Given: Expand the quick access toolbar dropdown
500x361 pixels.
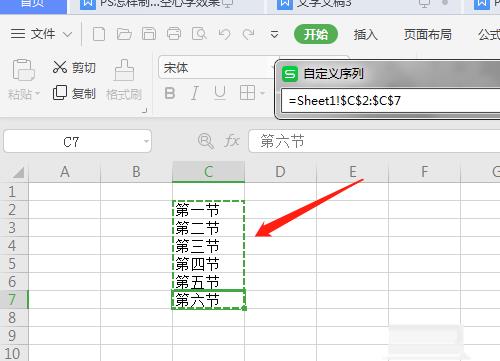Looking at the screenshot, I should pos(274,34).
